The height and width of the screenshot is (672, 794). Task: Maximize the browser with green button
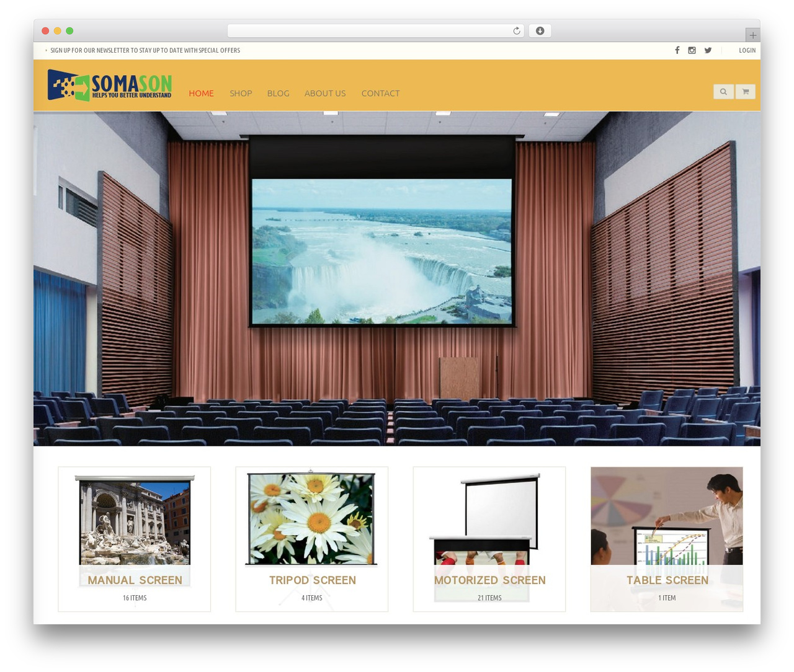pos(69,31)
